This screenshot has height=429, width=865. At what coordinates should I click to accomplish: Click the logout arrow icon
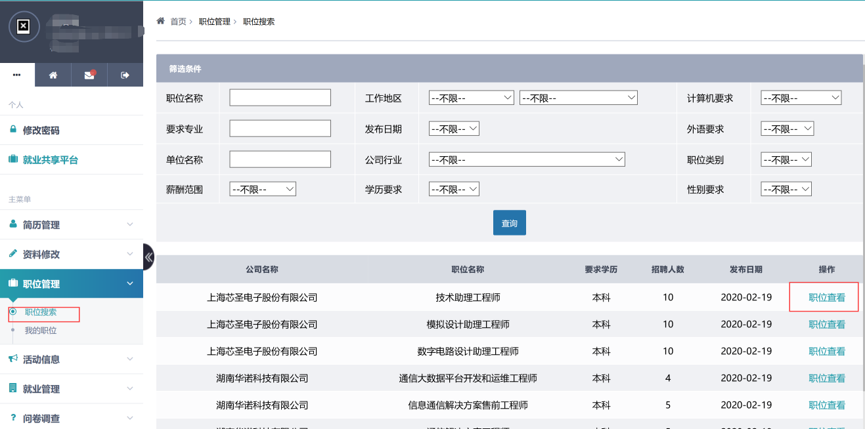coord(125,75)
